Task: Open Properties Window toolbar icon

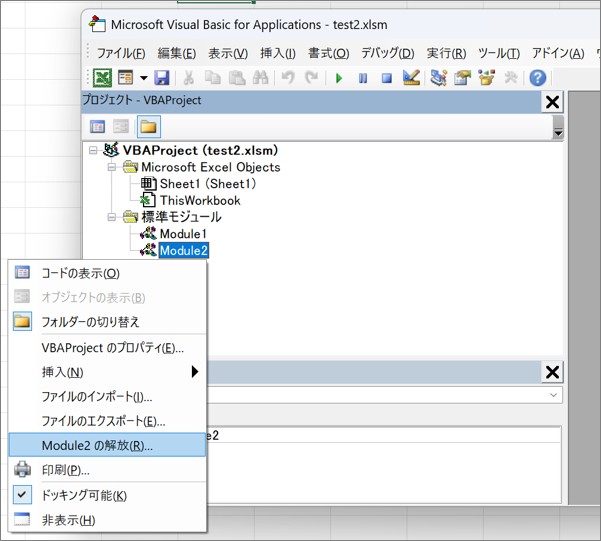Action: [x=463, y=78]
